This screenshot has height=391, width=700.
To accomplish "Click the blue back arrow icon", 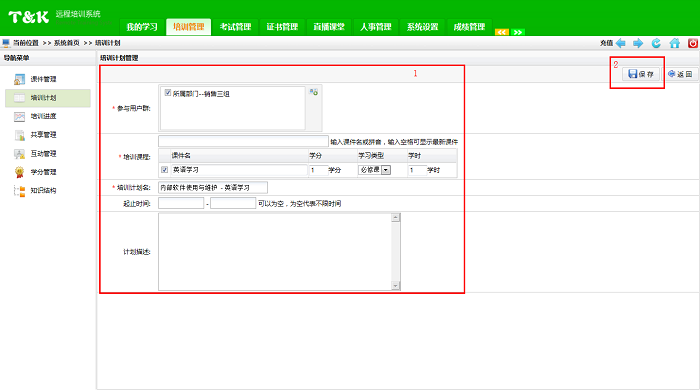I will 621,43.
